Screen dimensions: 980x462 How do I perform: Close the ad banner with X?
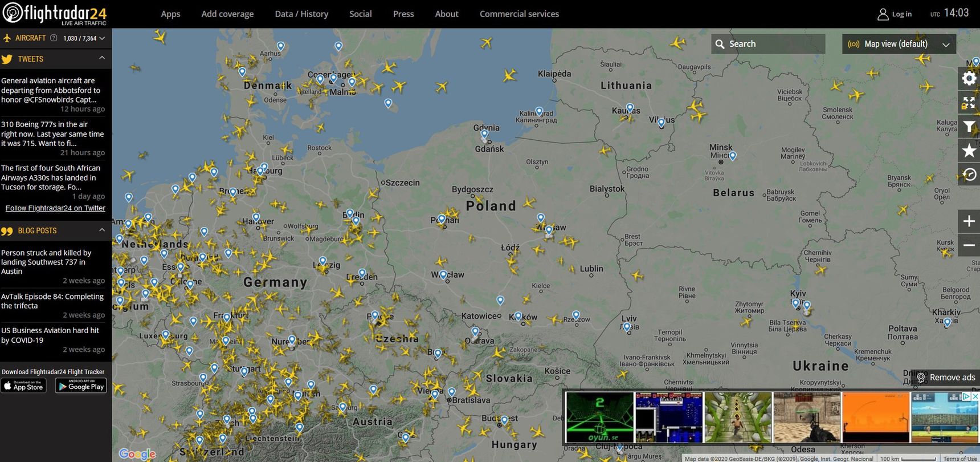tap(975, 396)
